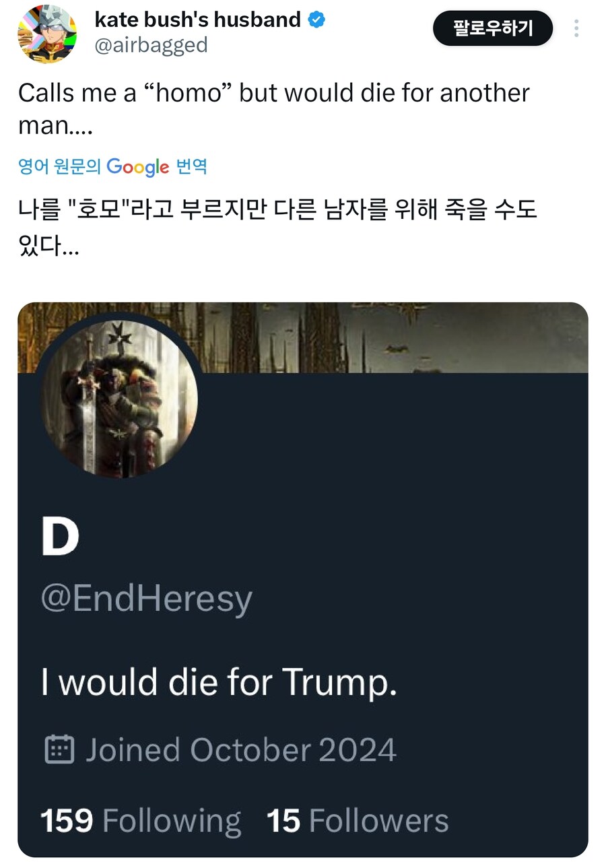Click the Google logo in translation notice
The image size is (606, 868).
click(x=137, y=166)
